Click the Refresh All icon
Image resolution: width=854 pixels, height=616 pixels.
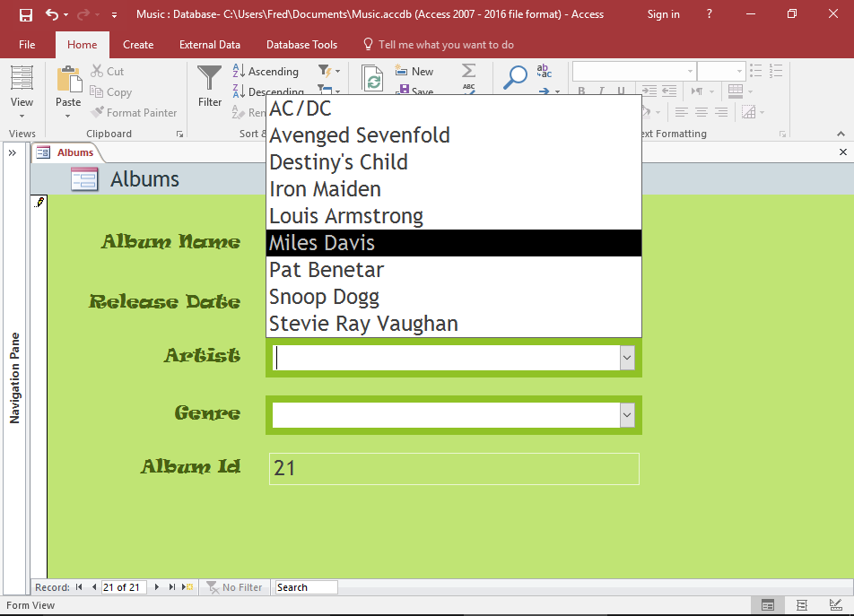pos(372,80)
